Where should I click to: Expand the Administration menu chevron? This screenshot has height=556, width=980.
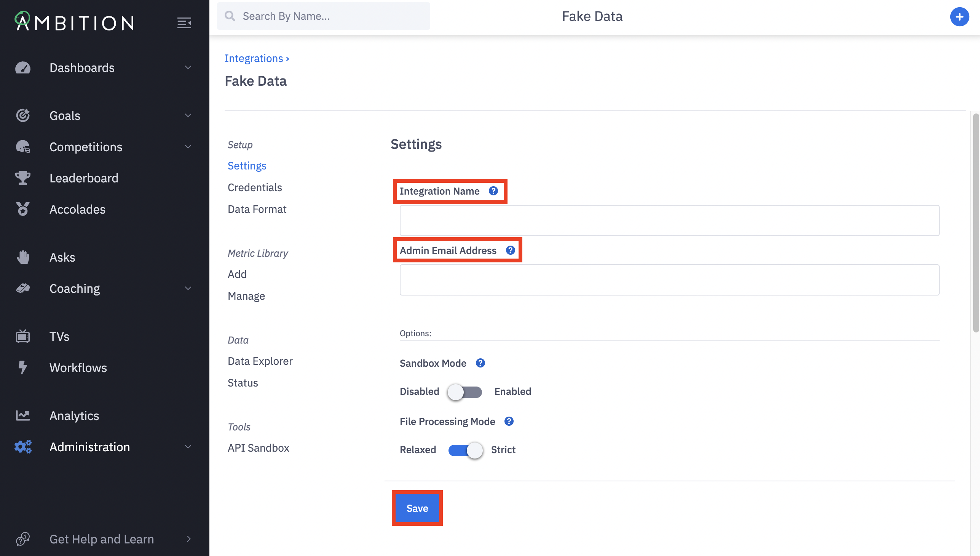tap(188, 447)
